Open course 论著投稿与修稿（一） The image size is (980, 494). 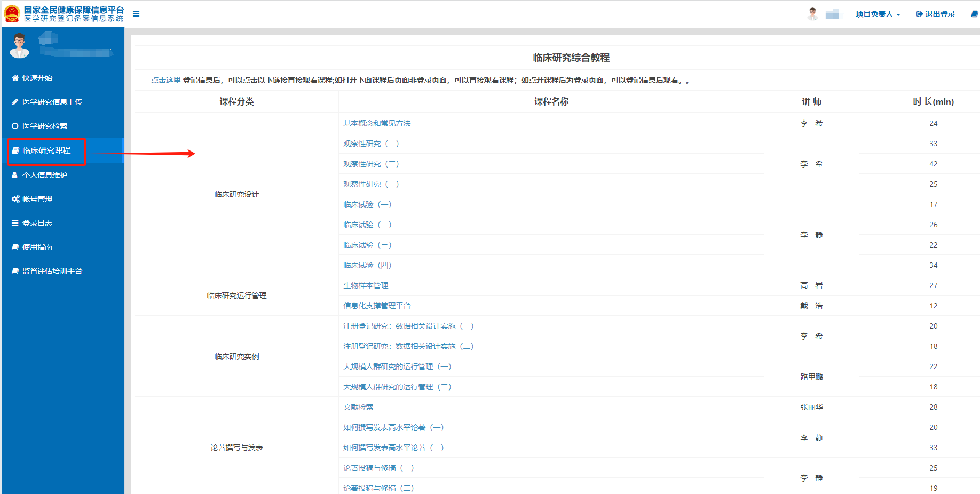coord(378,468)
